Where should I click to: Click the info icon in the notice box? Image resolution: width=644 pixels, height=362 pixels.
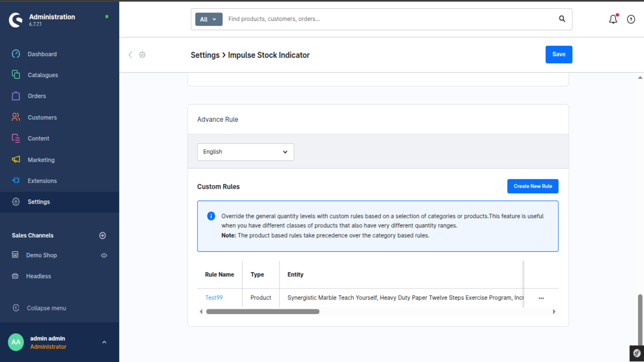[x=211, y=216]
